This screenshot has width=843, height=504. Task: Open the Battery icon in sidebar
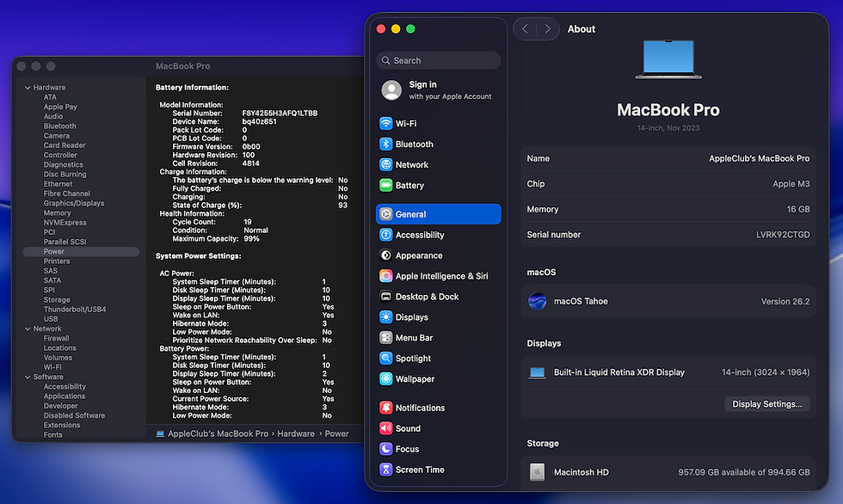(x=385, y=186)
